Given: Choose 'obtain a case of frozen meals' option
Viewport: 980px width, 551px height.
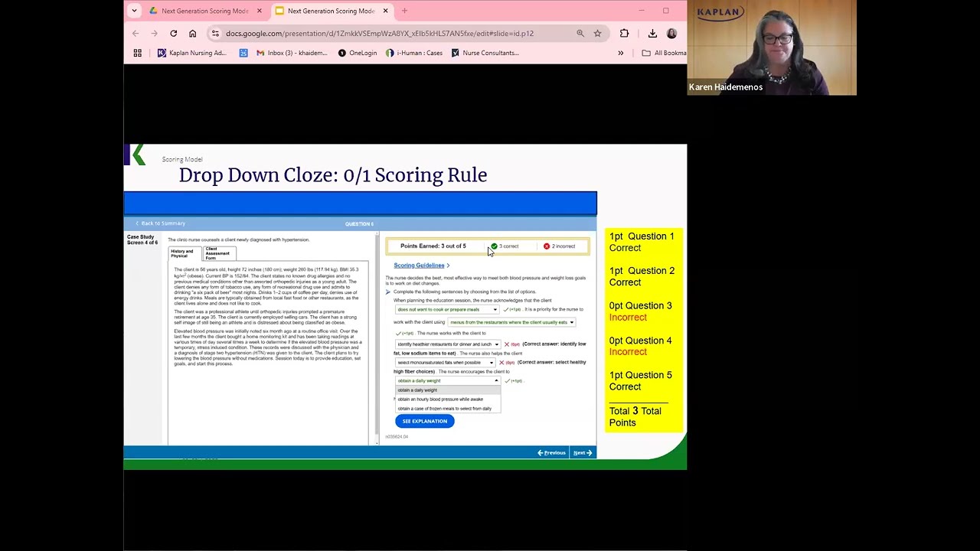Looking at the screenshot, I should tap(447, 409).
